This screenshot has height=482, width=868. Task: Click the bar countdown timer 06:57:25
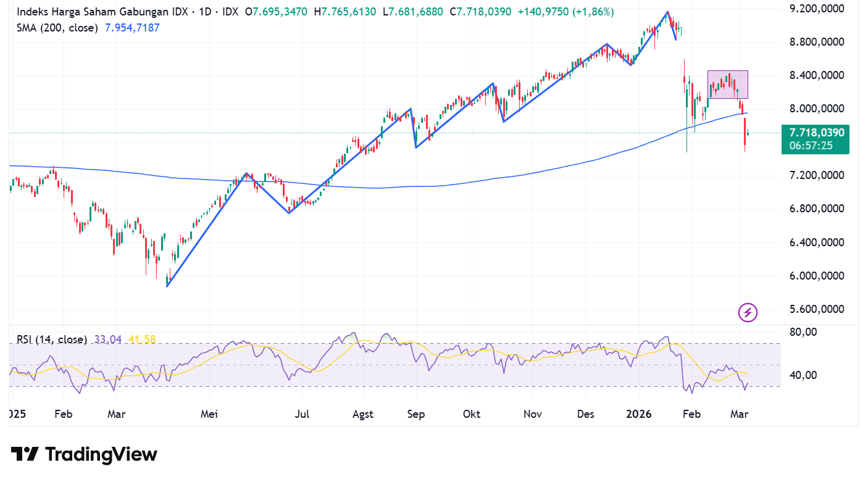pos(814,146)
